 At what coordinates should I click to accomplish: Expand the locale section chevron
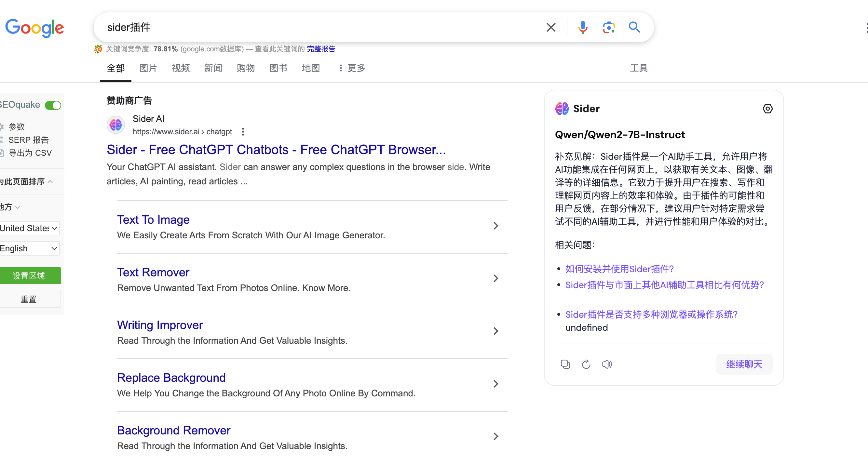click(18, 207)
